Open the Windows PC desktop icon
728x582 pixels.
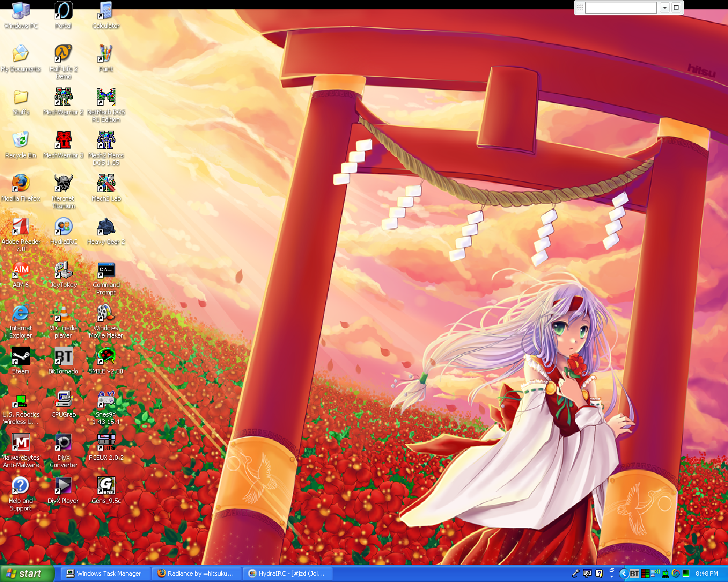click(21, 15)
